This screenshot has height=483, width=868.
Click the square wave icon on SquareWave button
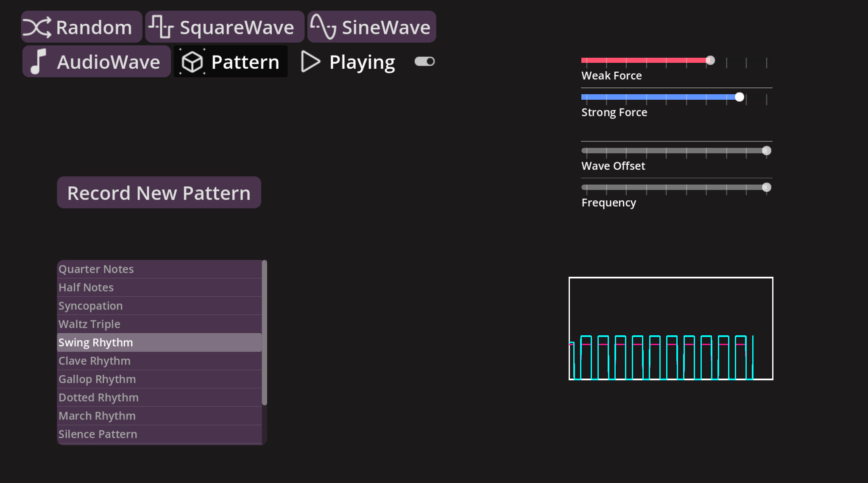[x=161, y=26]
